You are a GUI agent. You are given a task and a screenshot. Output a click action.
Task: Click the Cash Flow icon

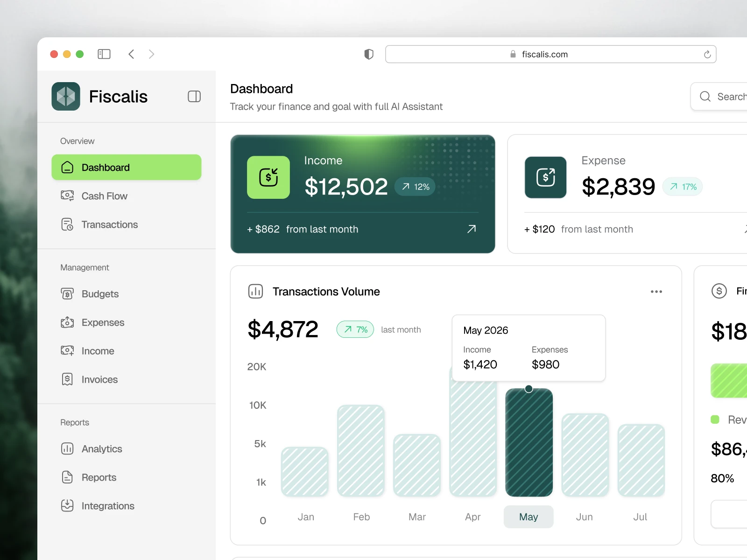click(67, 196)
